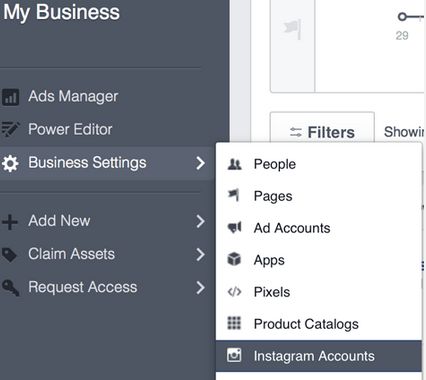Click the People icon in the submenu
Viewport: 426px width, 380px height.
point(234,164)
